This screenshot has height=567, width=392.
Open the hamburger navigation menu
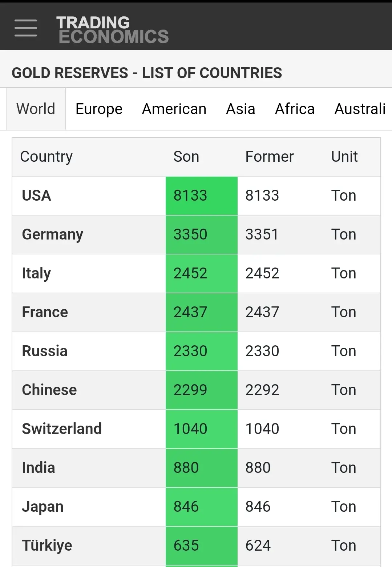click(x=26, y=28)
